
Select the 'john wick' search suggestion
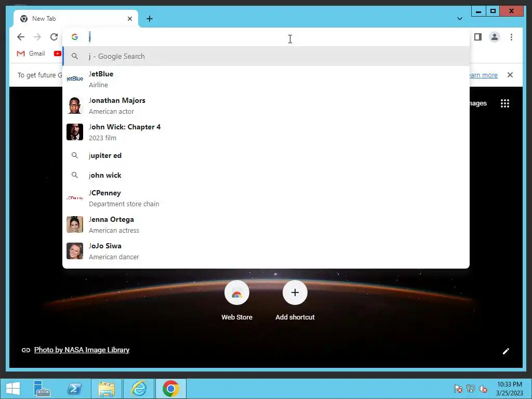pos(266,175)
